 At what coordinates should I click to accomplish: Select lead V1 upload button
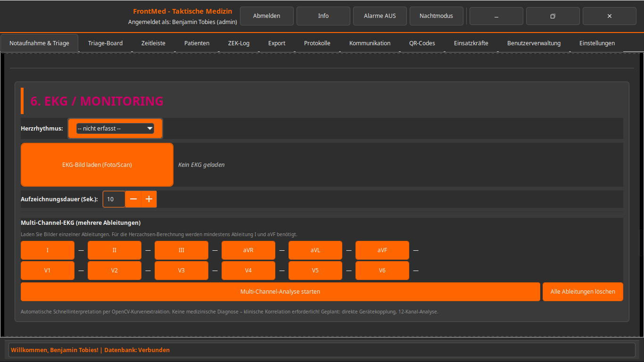[x=48, y=271]
